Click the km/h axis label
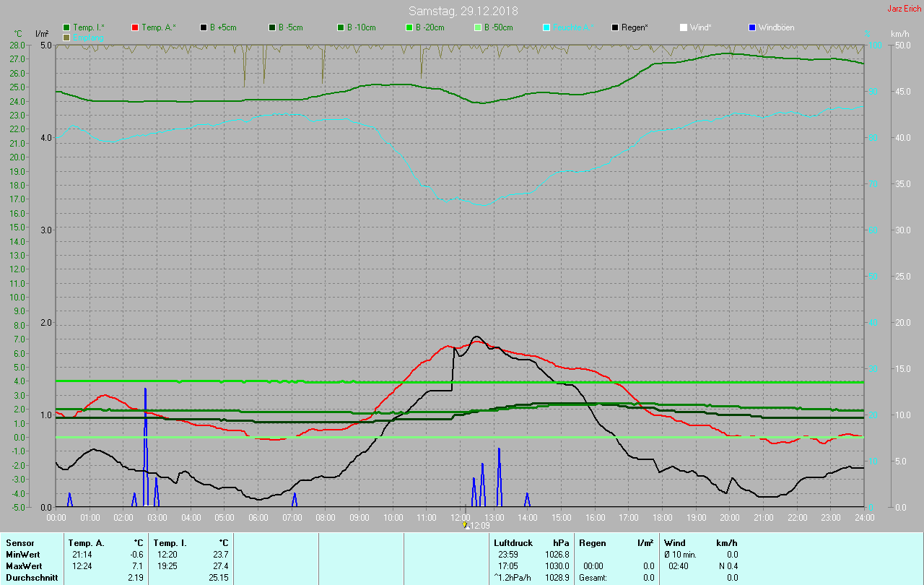Image resolution: width=924 pixels, height=585 pixels. tap(899, 34)
